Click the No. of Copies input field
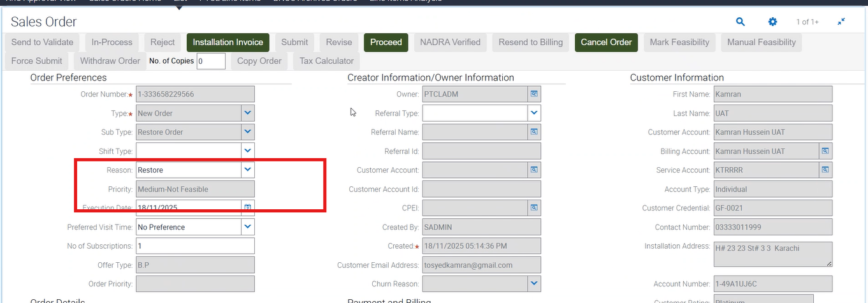 pyautogui.click(x=211, y=61)
